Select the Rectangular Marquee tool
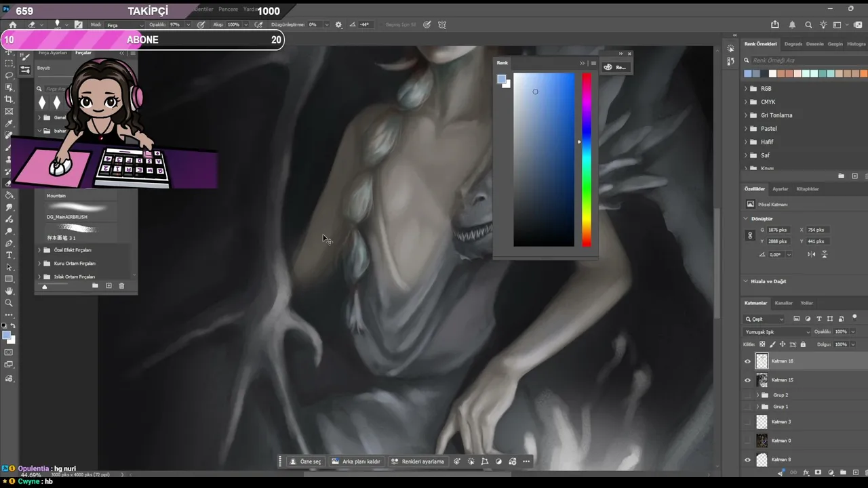The width and height of the screenshot is (868, 488). (9, 63)
